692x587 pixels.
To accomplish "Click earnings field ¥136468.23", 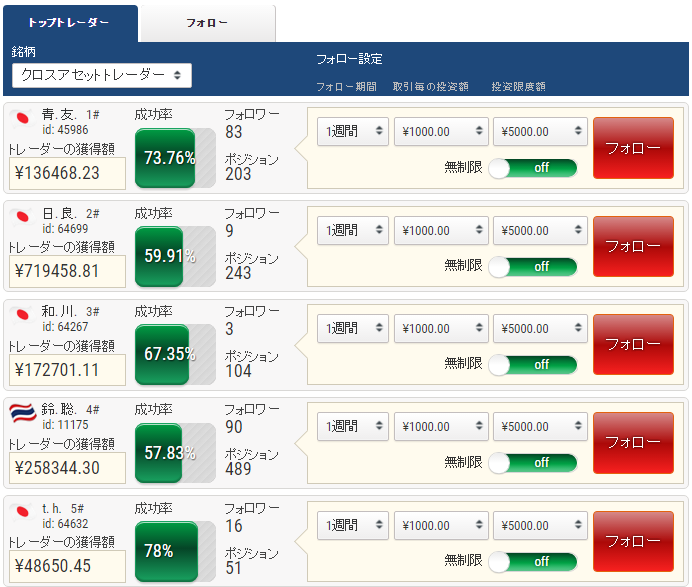I will pyautogui.click(x=67, y=173).
